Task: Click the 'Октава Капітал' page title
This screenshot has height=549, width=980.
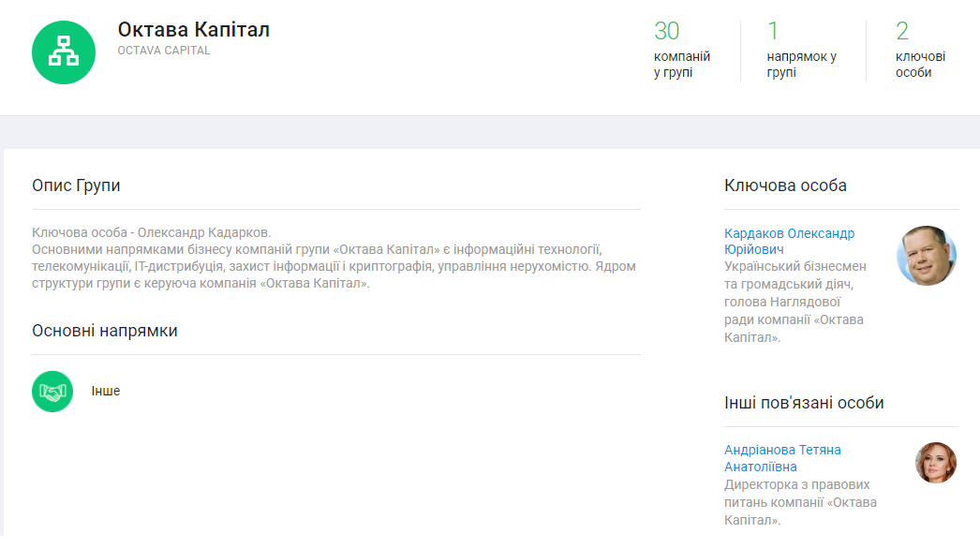Action: pyautogui.click(x=193, y=29)
